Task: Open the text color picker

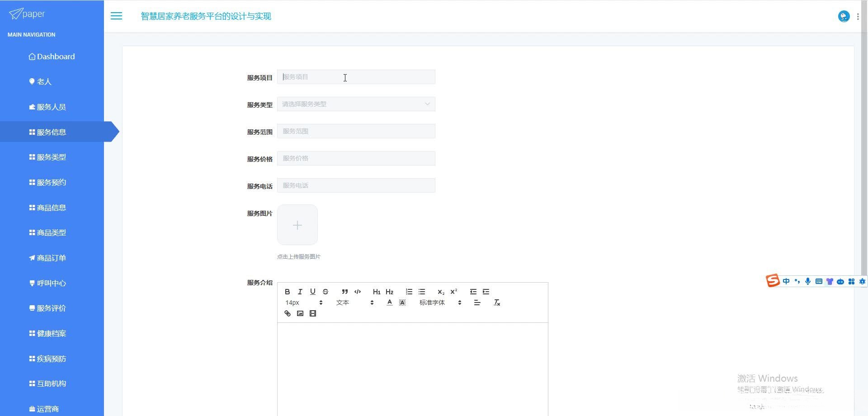Action: click(x=389, y=303)
